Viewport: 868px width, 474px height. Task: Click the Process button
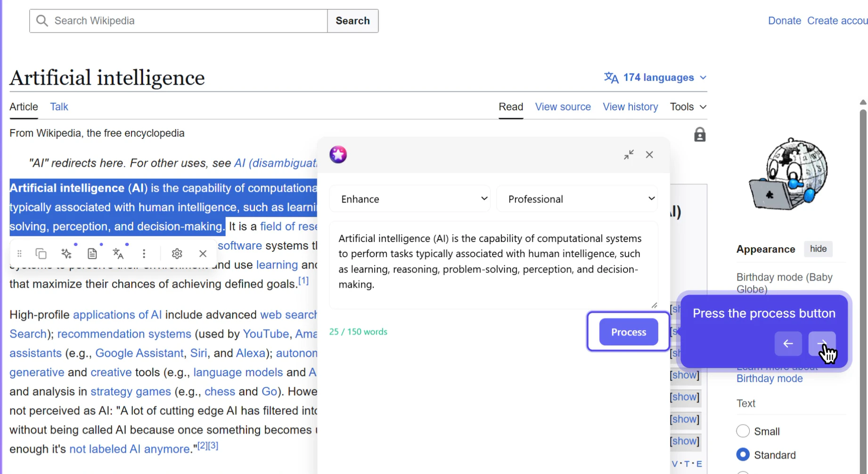click(x=629, y=332)
